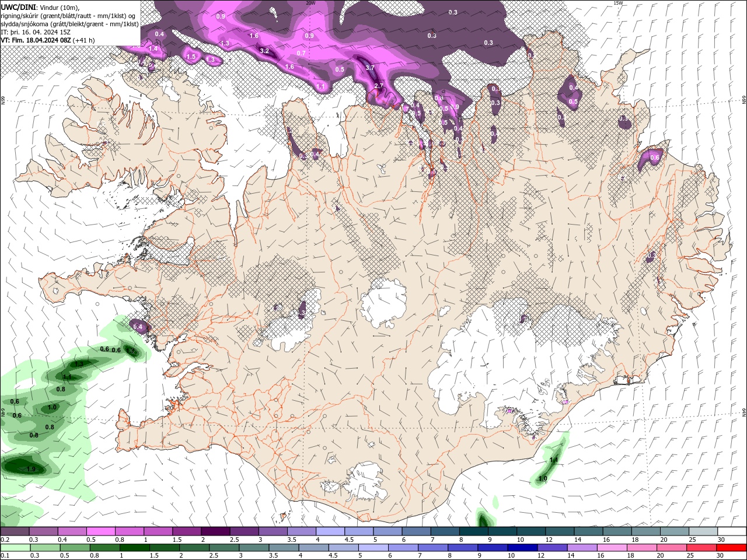The image size is (747, 560).
Task: Select purple rain swatch between 12 and 14
Action: click(x=551, y=548)
